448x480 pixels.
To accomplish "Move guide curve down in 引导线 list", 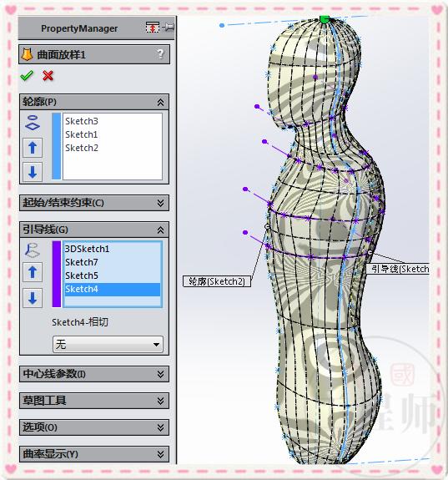I will pos(33,298).
